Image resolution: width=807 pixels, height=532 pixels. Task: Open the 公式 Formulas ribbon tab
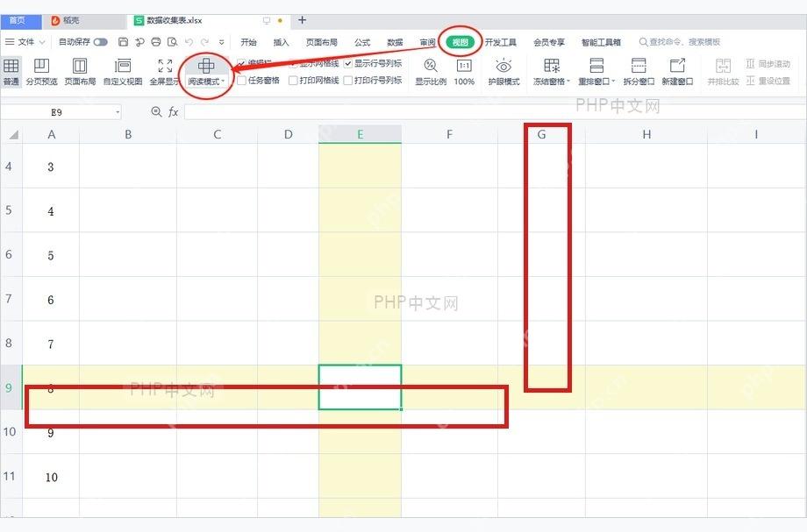[x=362, y=42]
